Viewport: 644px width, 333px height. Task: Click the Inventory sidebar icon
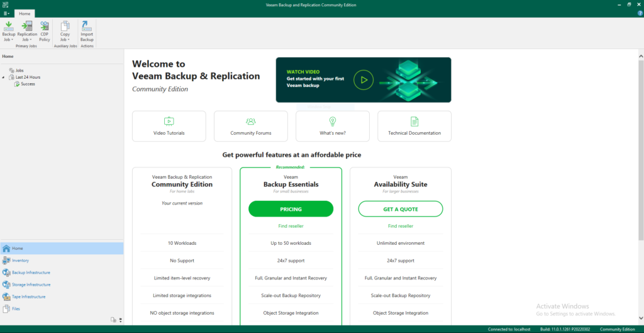(x=6, y=260)
